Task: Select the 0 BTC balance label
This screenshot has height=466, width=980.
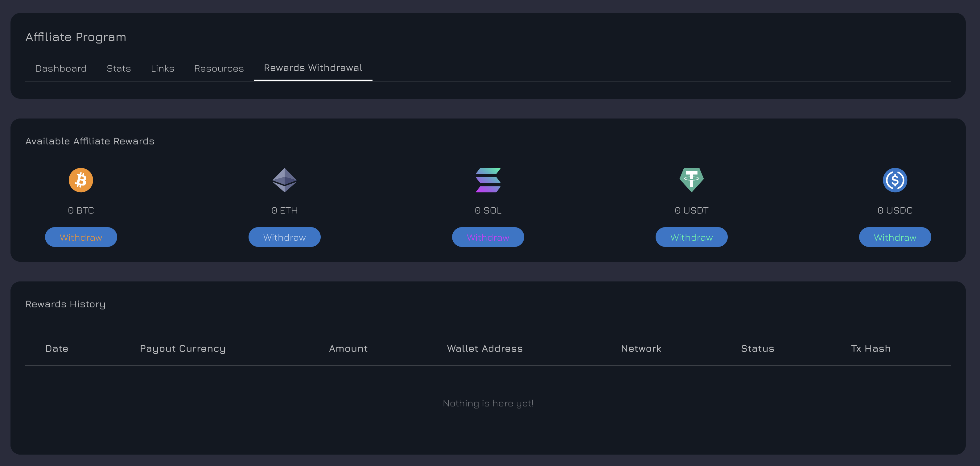Action: coord(81,210)
